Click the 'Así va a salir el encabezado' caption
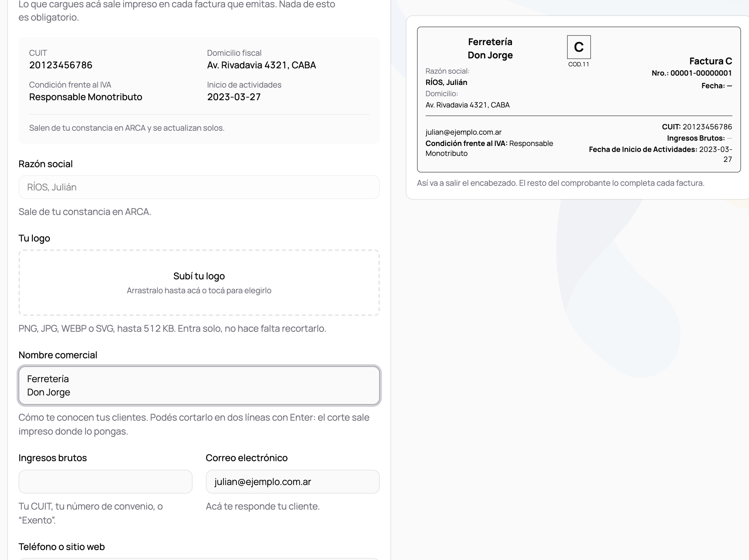Screen dimensions: 749x560 560,183
